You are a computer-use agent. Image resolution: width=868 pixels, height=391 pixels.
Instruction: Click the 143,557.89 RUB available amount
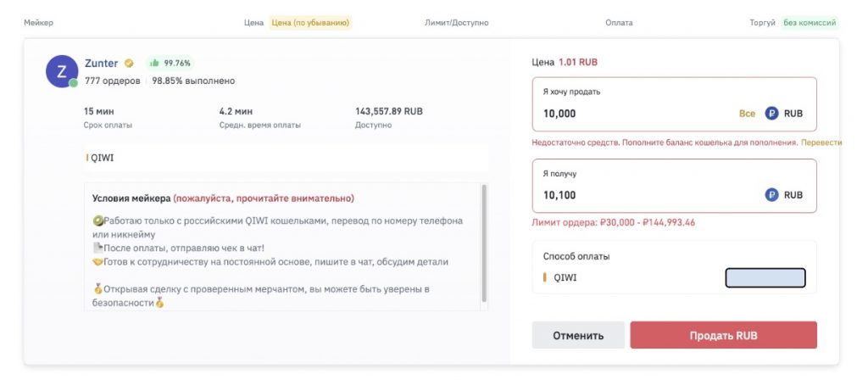tap(388, 111)
